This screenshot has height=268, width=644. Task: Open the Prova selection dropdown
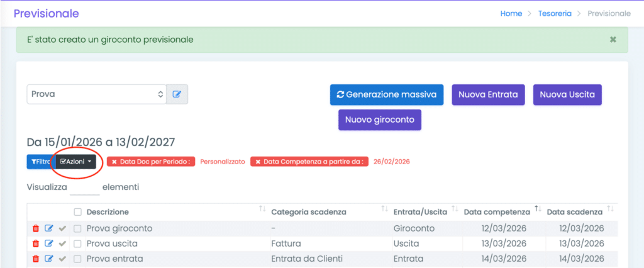96,94
